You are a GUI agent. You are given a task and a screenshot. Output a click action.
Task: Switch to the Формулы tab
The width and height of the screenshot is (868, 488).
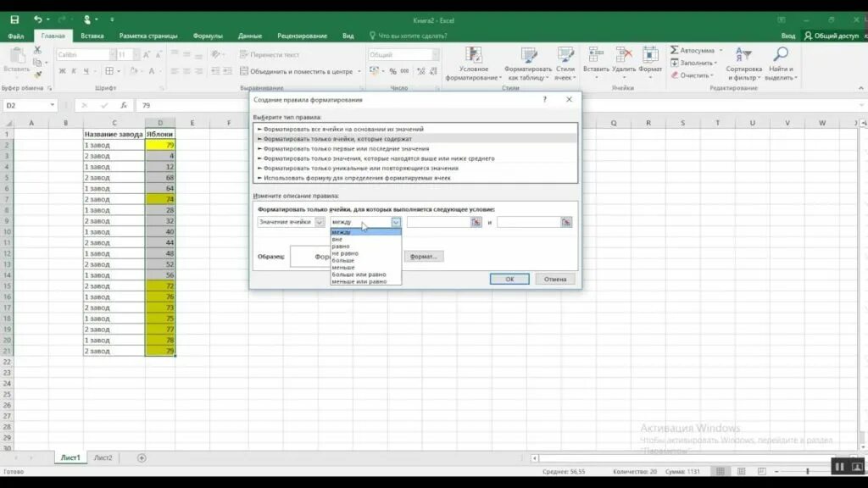coord(208,36)
